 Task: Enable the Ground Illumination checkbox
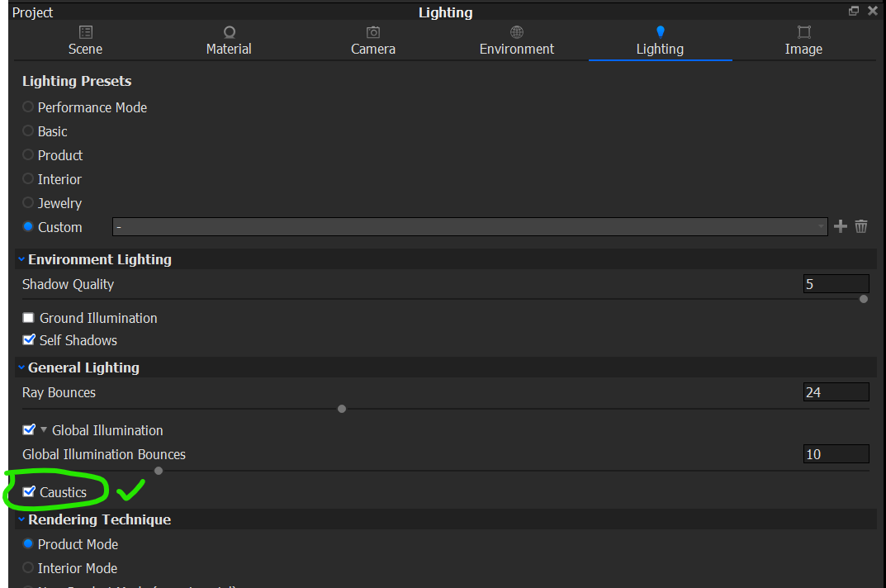pos(29,318)
